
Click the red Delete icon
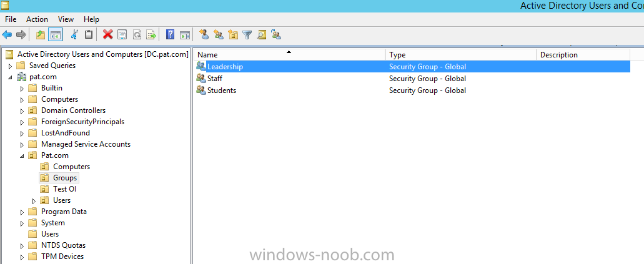coord(108,35)
